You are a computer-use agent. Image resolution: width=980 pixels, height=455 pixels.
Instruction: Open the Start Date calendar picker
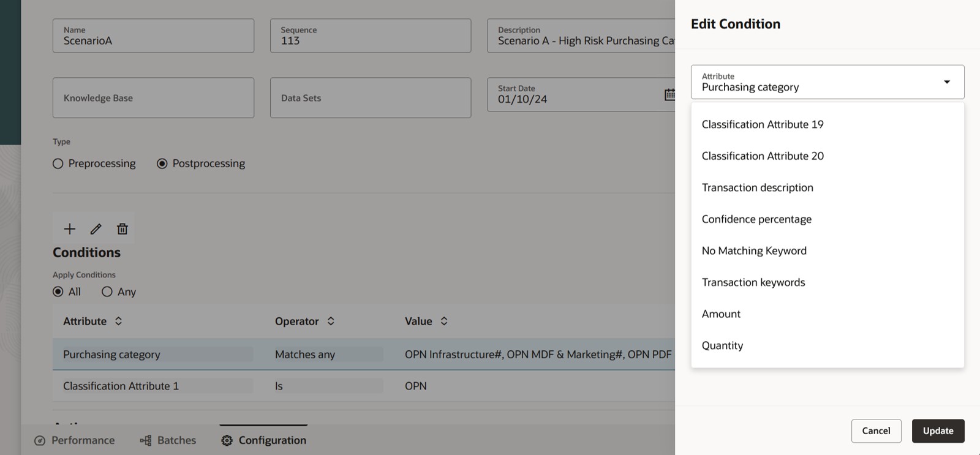point(669,94)
